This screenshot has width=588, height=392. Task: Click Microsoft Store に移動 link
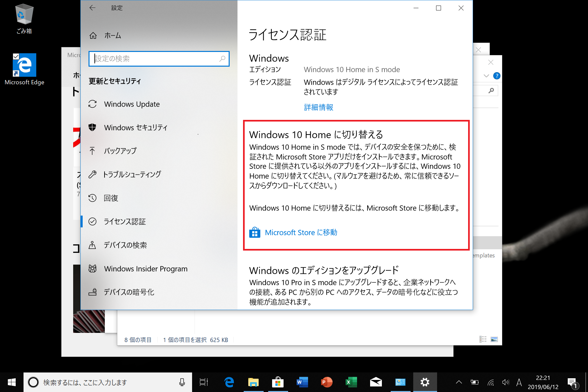click(301, 233)
